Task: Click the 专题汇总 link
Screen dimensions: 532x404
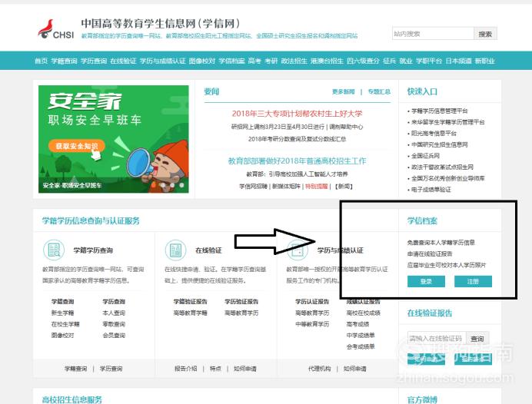Action: (x=379, y=91)
